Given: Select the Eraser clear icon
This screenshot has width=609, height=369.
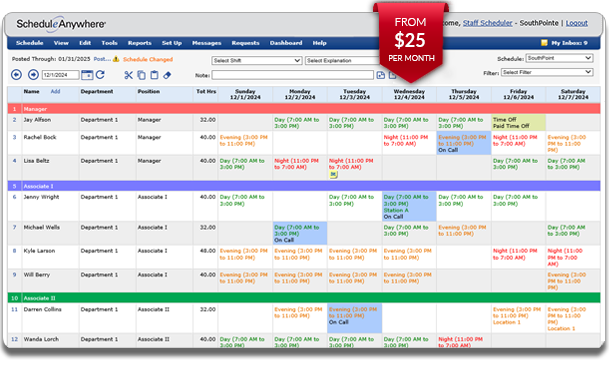Looking at the screenshot, I should pyautogui.click(x=167, y=75).
